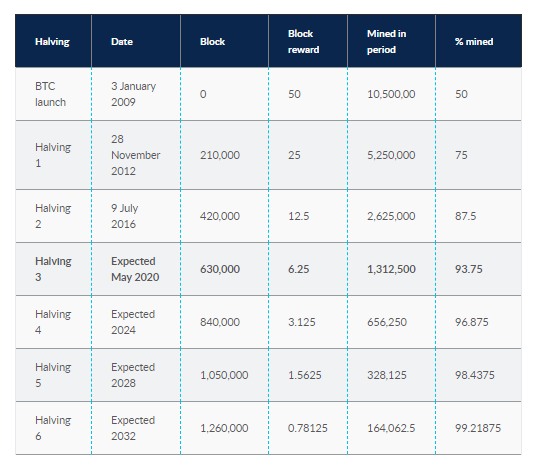Click the Date column header
Screen dimensions: 541x471
pos(122,42)
